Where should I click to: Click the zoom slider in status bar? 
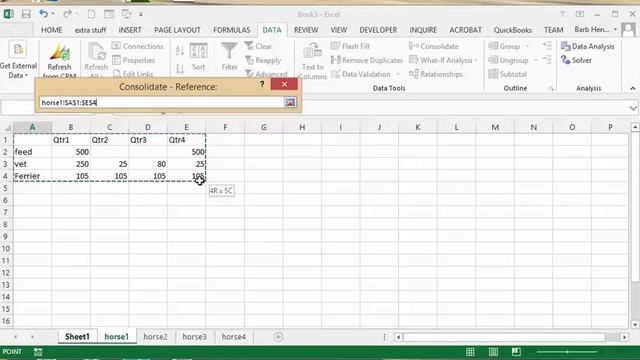567,351
